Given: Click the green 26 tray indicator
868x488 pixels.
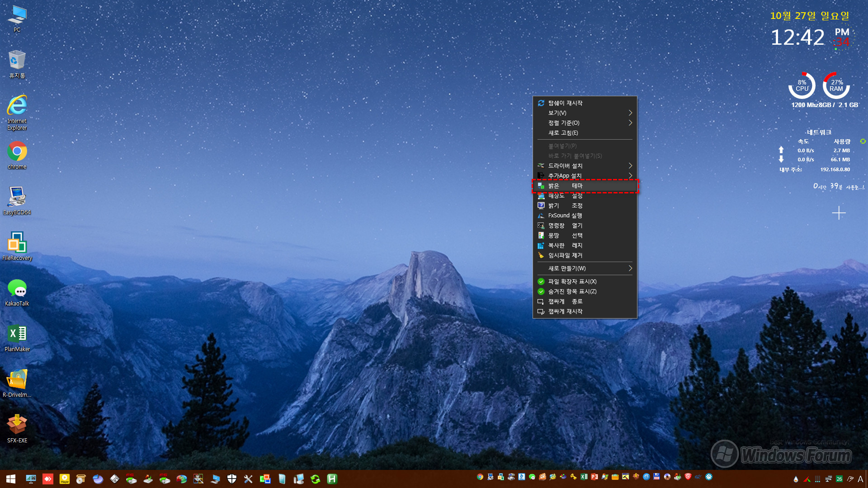Looking at the screenshot, I should point(839,479).
